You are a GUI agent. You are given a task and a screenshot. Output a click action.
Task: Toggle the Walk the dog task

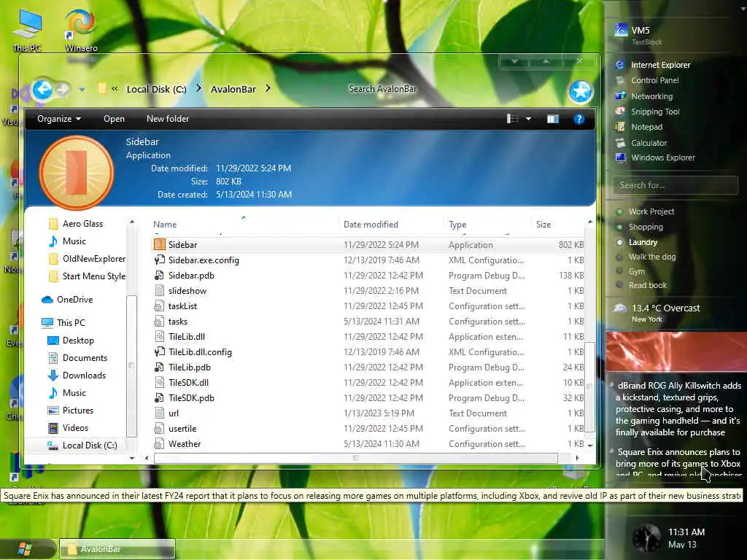[646, 257]
